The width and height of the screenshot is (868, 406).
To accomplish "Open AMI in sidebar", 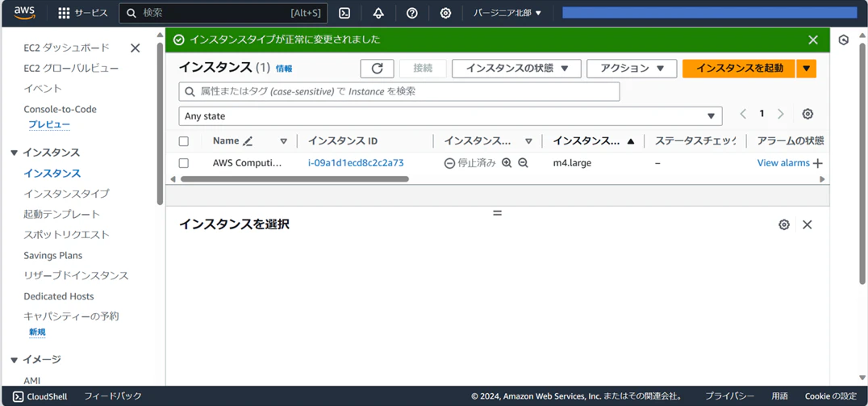I will [x=31, y=380].
